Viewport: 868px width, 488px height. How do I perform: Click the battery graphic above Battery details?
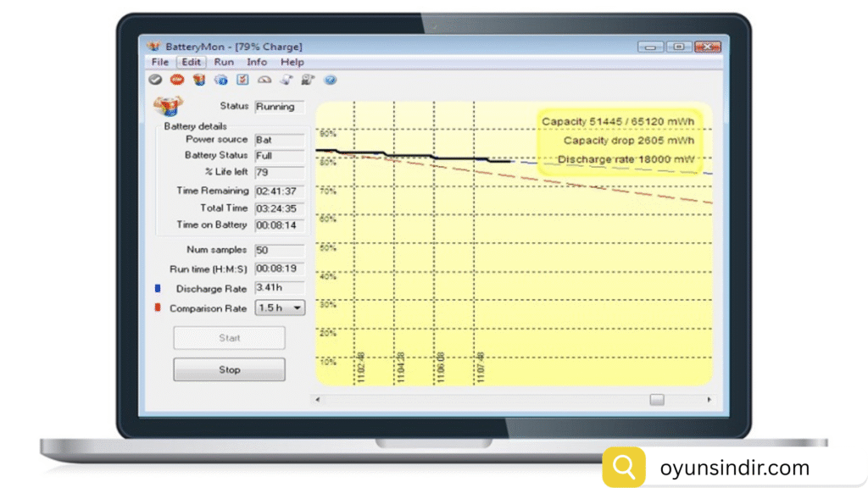coord(169,107)
